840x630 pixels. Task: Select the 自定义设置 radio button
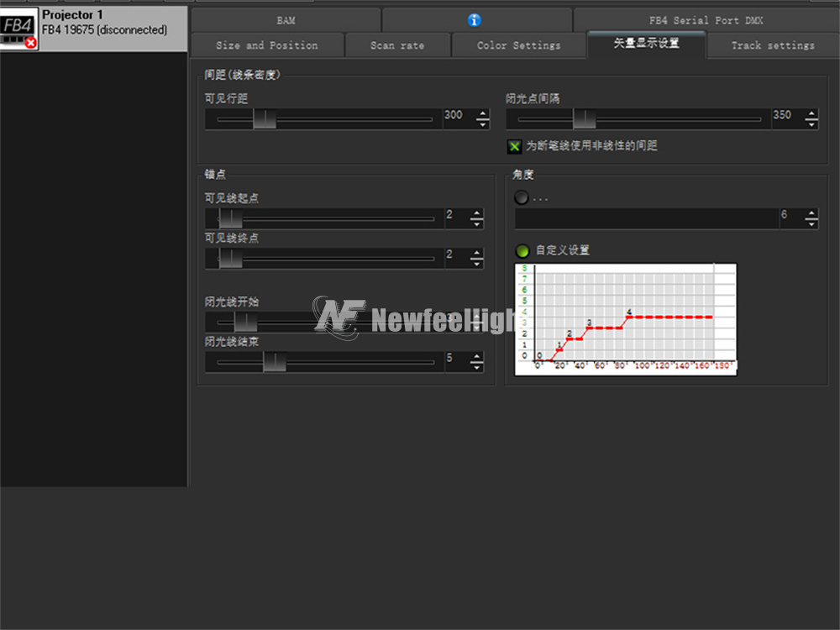click(x=522, y=250)
